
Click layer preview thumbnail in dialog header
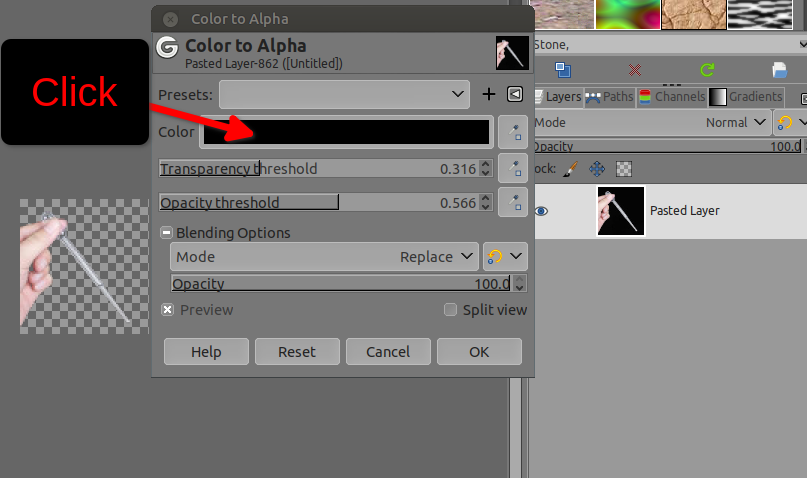point(512,52)
